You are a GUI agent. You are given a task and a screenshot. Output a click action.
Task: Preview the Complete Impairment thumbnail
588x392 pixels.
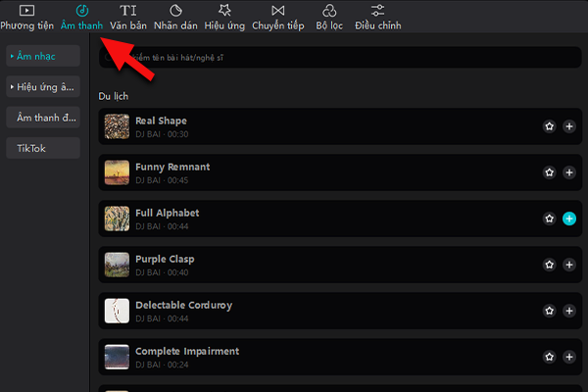point(117,357)
